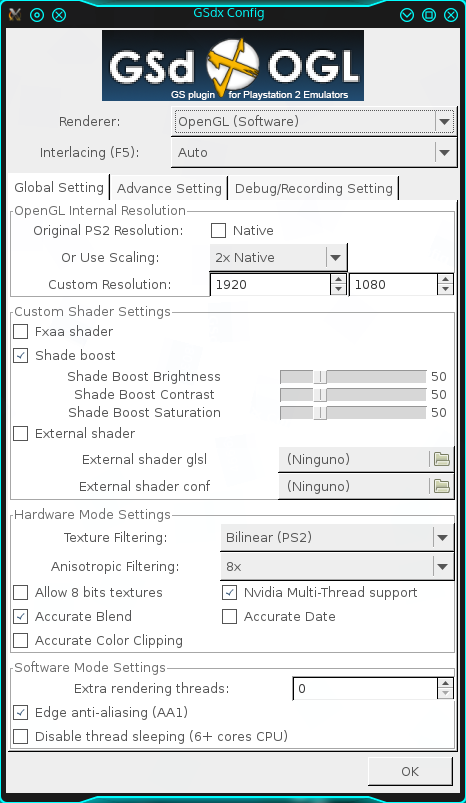The width and height of the screenshot is (466, 803).
Task: Expand the Texture Filtering dropdown
Action: tap(337, 537)
